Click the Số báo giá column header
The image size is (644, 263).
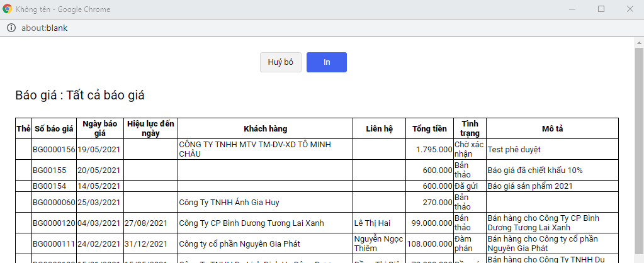coord(54,128)
